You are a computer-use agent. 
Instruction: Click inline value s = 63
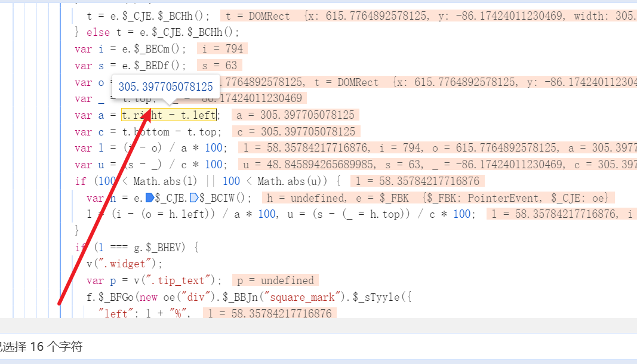pos(219,66)
